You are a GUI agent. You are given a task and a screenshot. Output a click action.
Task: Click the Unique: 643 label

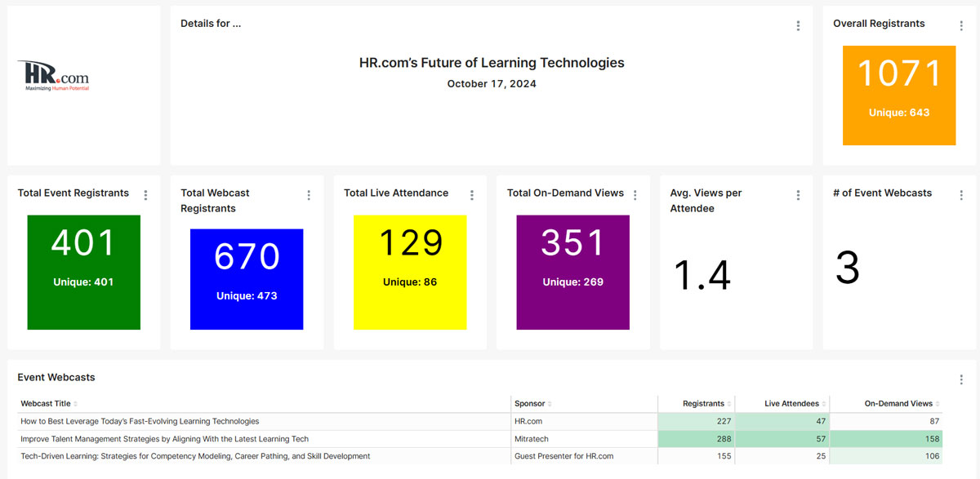899,113
